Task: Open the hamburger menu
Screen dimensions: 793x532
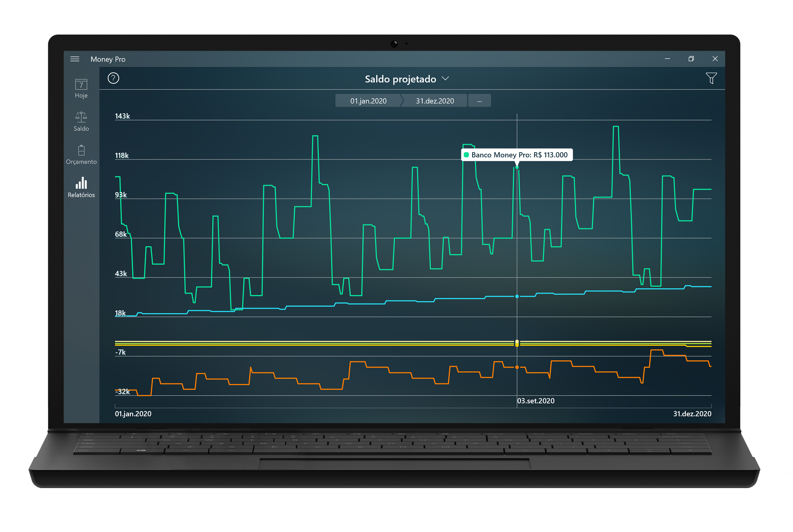Action: tap(75, 59)
